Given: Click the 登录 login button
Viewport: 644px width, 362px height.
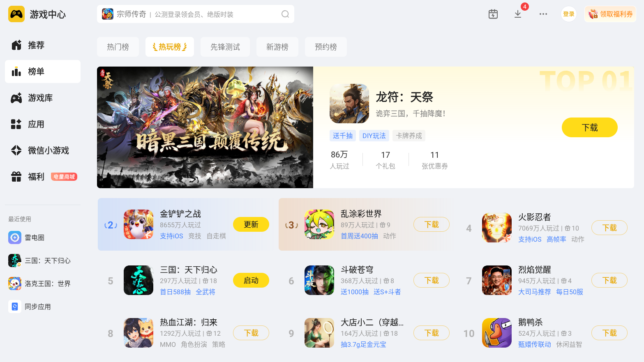Looking at the screenshot, I should click(569, 14).
